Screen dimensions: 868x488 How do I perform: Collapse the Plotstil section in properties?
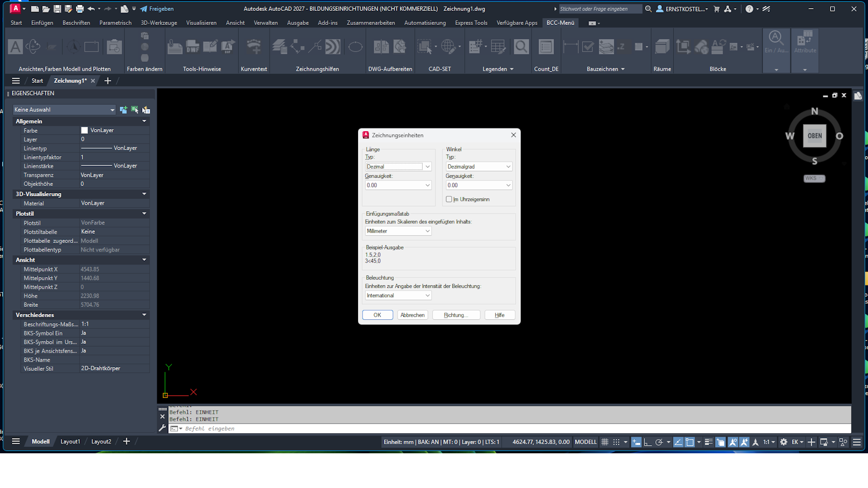pyautogui.click(x=144, y=214)
